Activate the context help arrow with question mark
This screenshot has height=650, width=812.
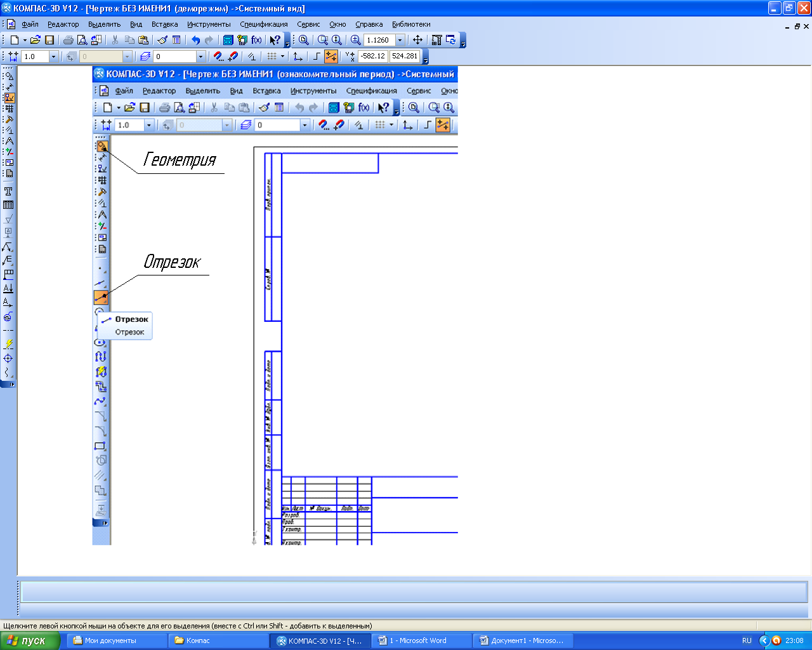click(x=275, y=40)
